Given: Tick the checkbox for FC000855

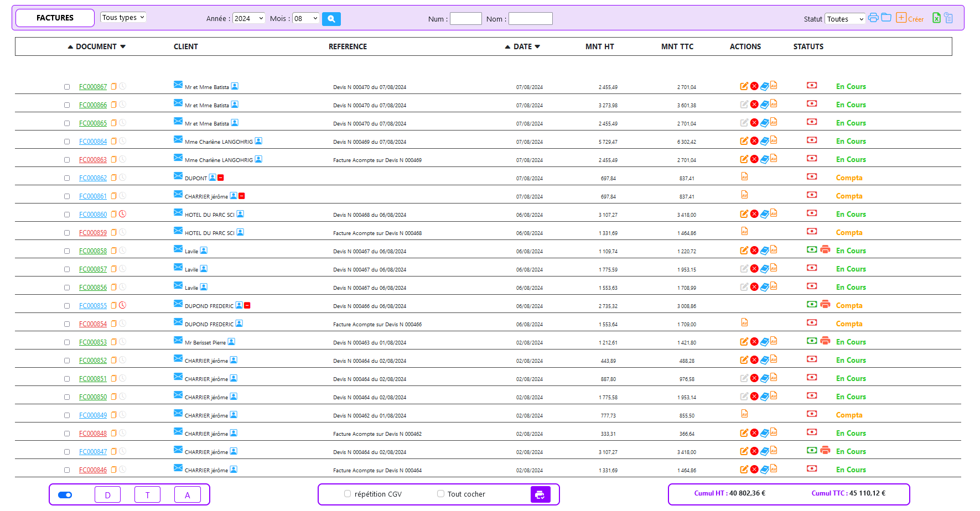Looking at the screenshot, I should click(x=67, y=306).
